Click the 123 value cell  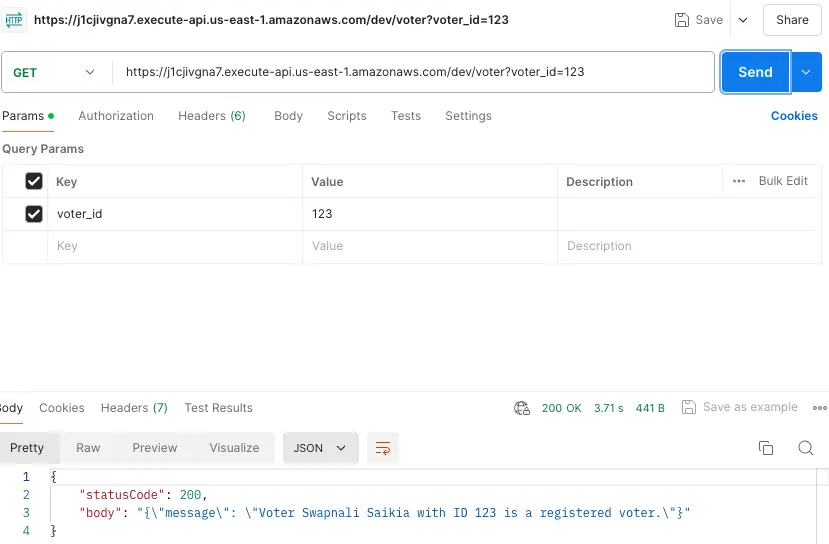tap(430, 214)
